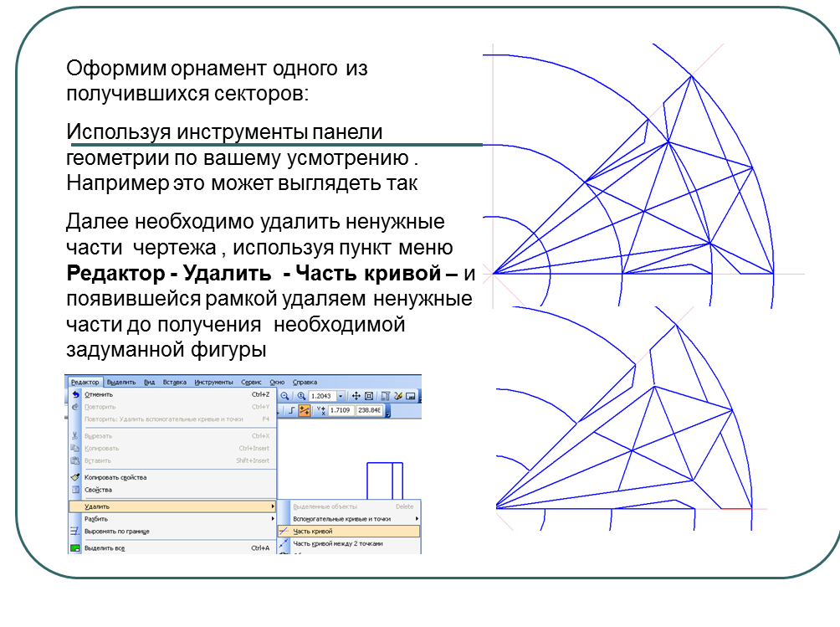840x627 pixels.
Task: Click the icon beside Часть кривой
Action: [284, 531]
